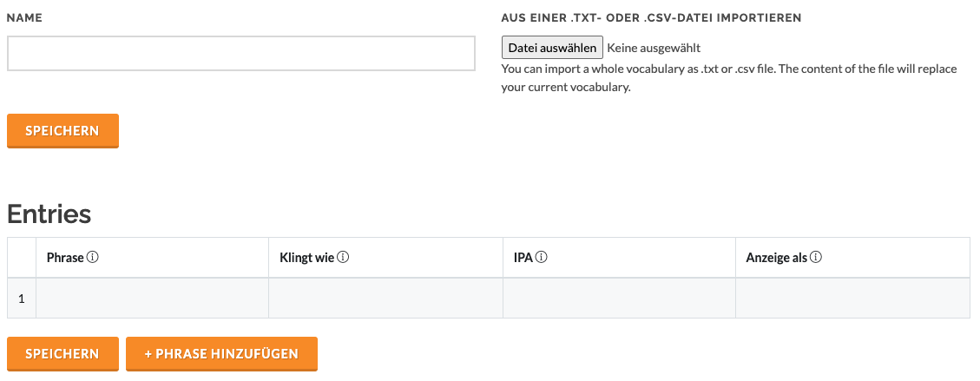Select the Phrase cell in row 1
Viewport: 980px width, 381px height.
point(153,299)
